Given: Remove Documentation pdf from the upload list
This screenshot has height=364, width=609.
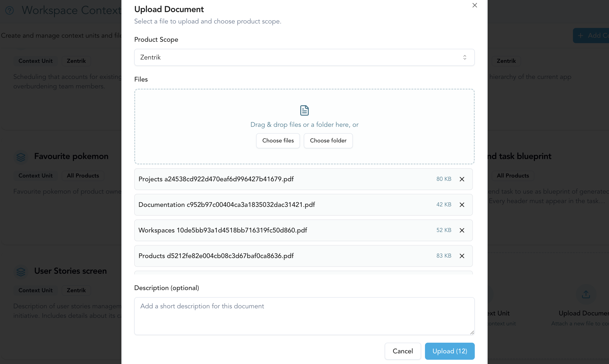Looking at the screenshot, I should pyautogui.click(x=462, y=205).
